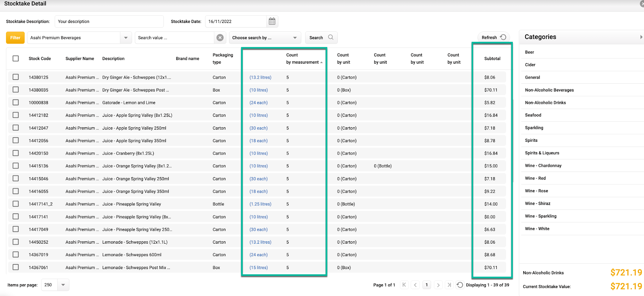Check the row for stock code 14380035
Image resolution: width=644 pixels, height=296 pixels.
point(16,90)
